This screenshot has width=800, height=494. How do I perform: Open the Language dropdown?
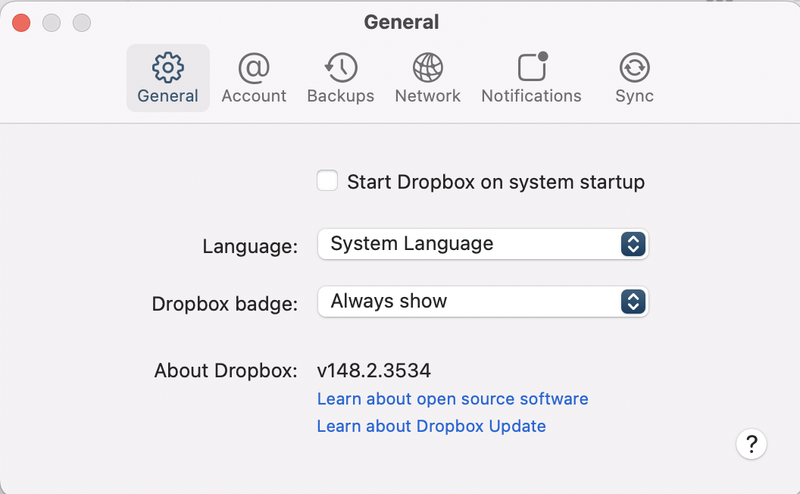coord(483,244)
